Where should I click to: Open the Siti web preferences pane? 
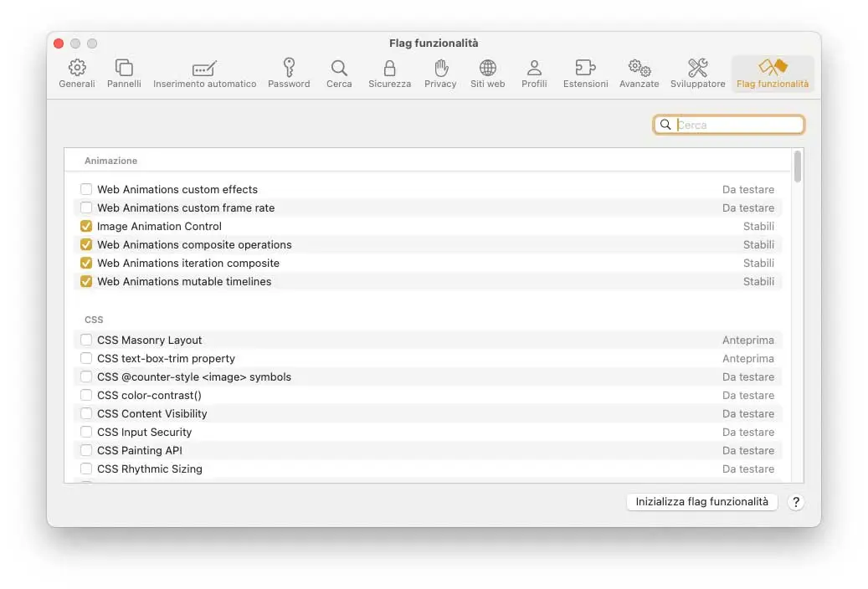(x=487, y=74)
